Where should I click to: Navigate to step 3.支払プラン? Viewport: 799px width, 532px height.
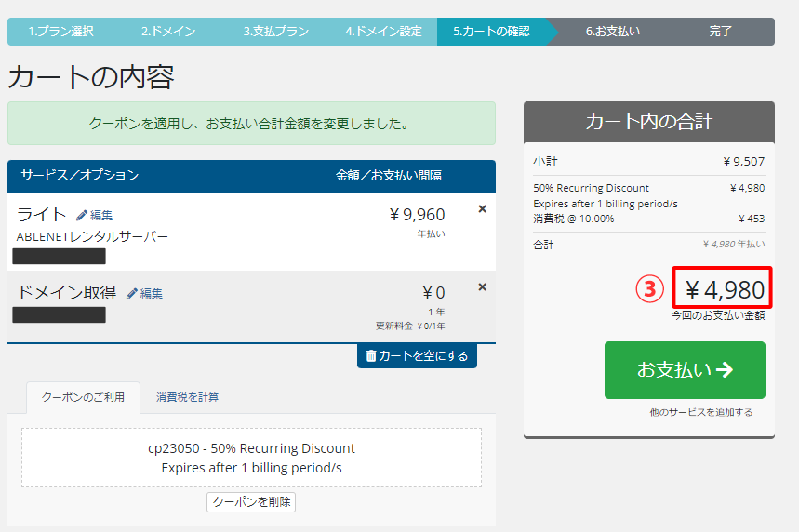[276, 32]
